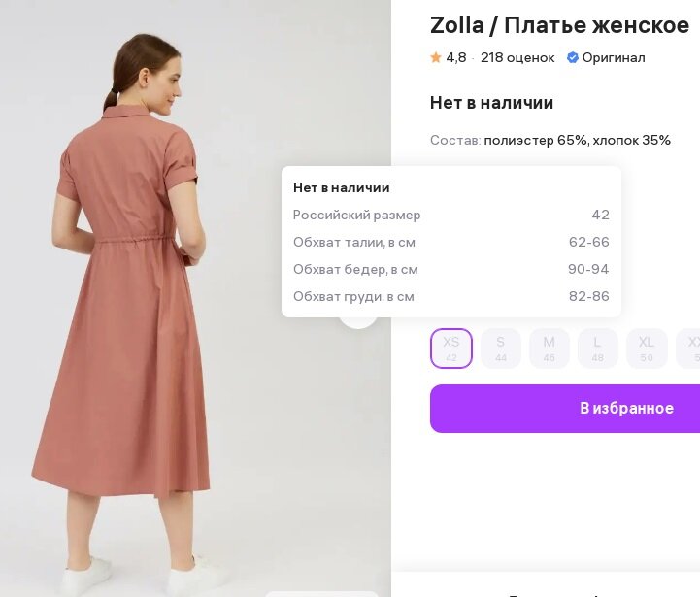Click the Нет в наличии status heading
This screenshot has width=700, height=597.
[491, 103]
